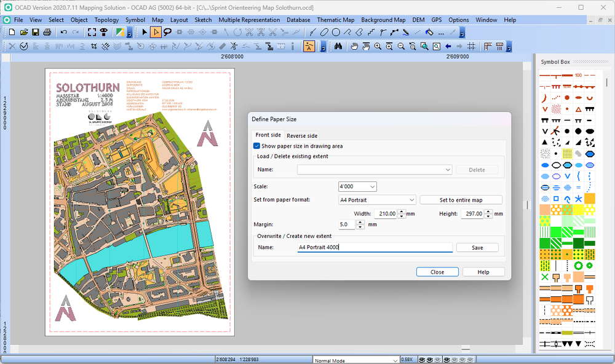Screen dimensions: 615x364
Task: Increase the Height value with stepper
Action: pos(488,212)
